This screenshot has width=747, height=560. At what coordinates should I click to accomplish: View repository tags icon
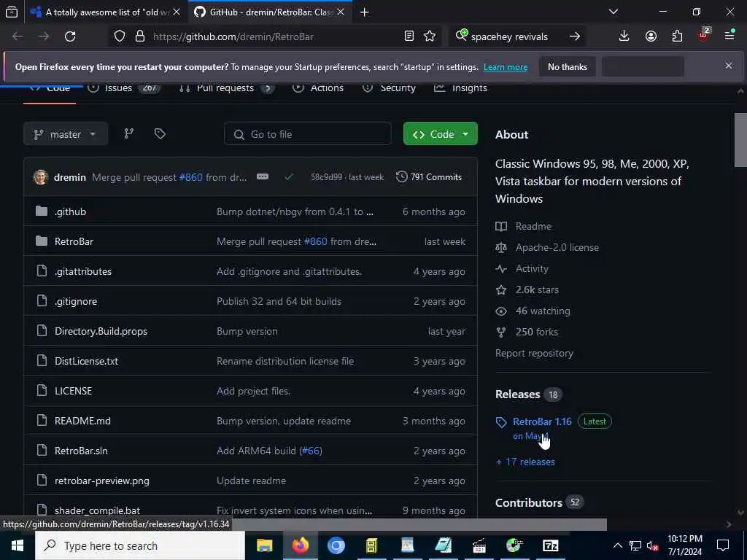point(160,134)
